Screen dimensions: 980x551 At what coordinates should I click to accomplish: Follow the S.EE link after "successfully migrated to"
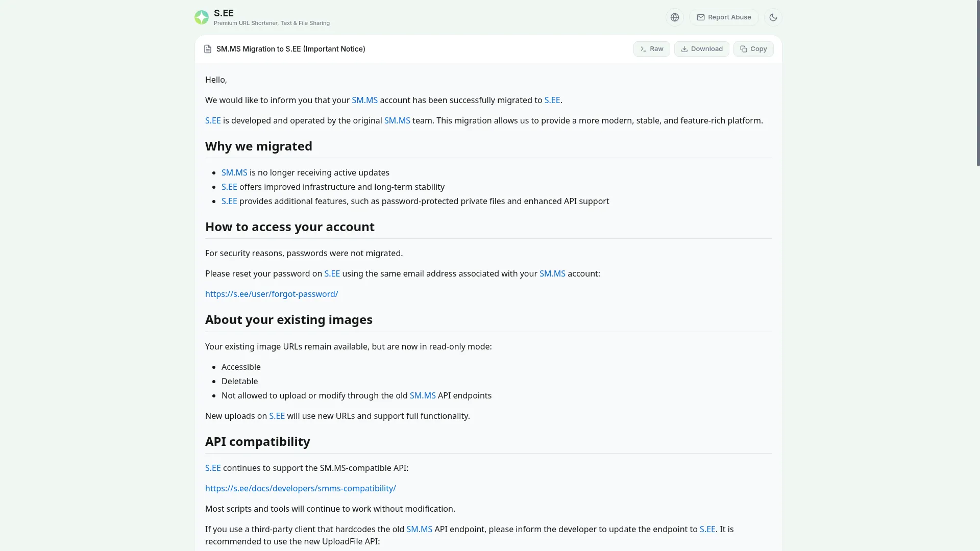(552, 101)
